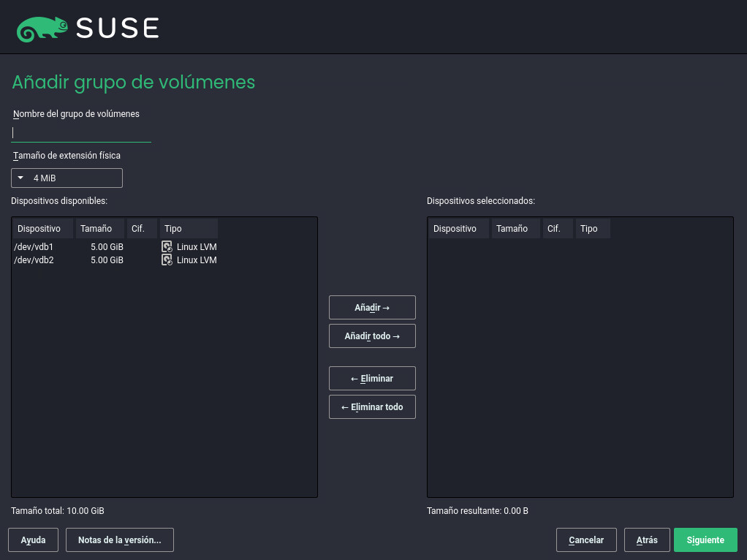Viewport: 747px width, 560px height.
Task: Click the Tipo header in available devices
Action: (189, 229)
